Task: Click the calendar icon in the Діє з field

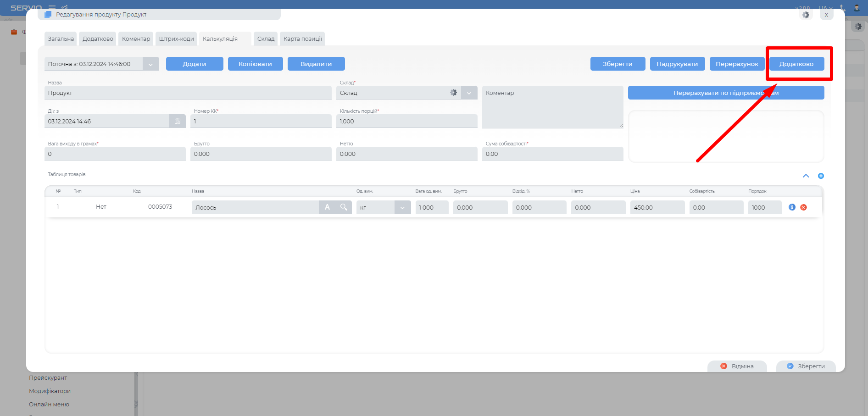Action: [x=178, y=122]
